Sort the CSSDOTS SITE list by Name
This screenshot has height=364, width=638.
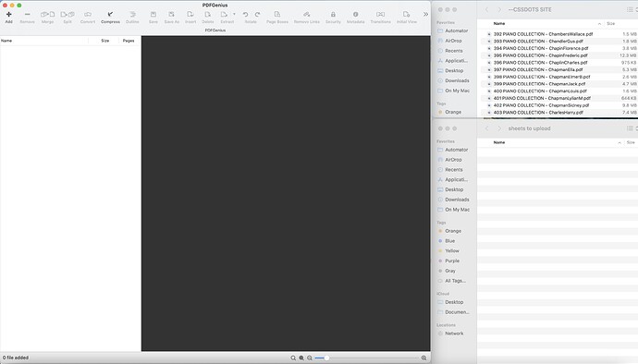point(499,24)
